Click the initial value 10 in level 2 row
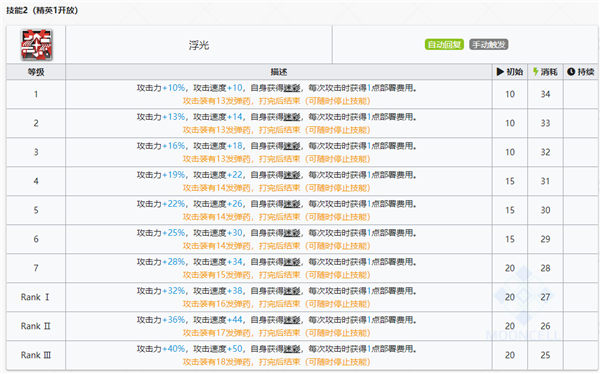Viewport: 600px width, 374px height. (510, 123)
